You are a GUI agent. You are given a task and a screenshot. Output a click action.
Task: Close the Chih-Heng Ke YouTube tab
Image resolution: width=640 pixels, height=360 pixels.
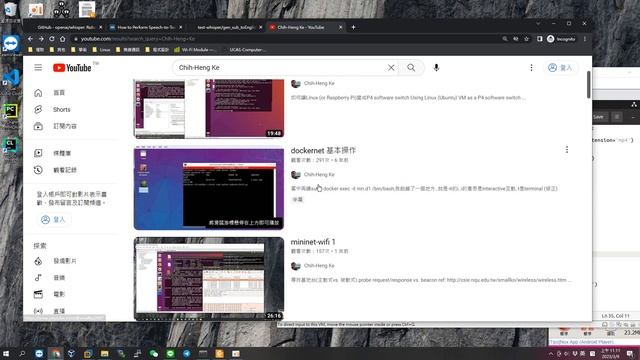pos(340,27)
